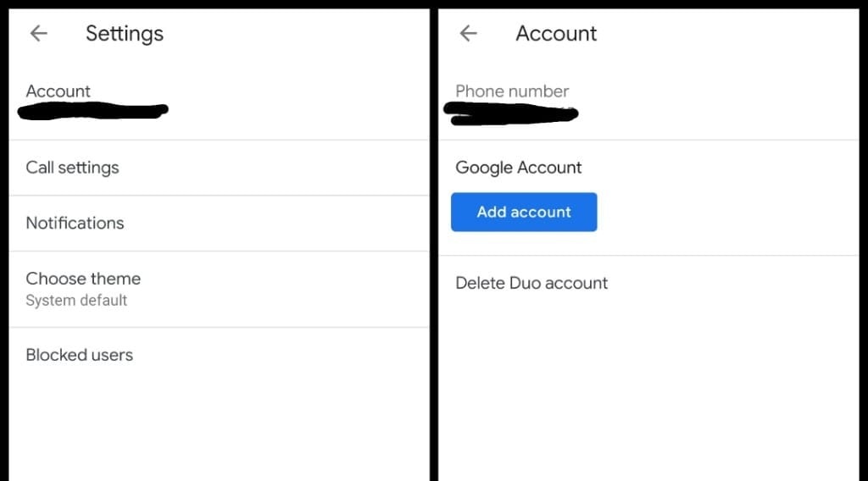868x481 pixels.
Task: Tap the redacted account info under Account
Action: click(93, 111)
